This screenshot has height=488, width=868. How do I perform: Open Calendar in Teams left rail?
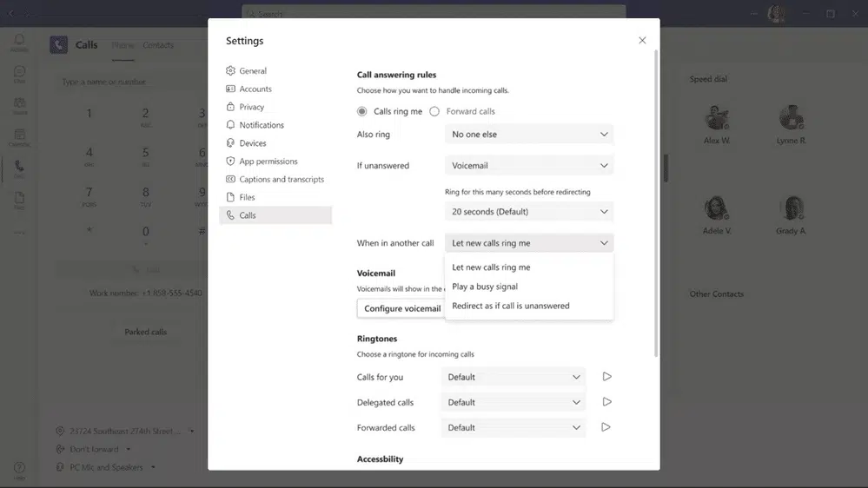coord(19,137)
